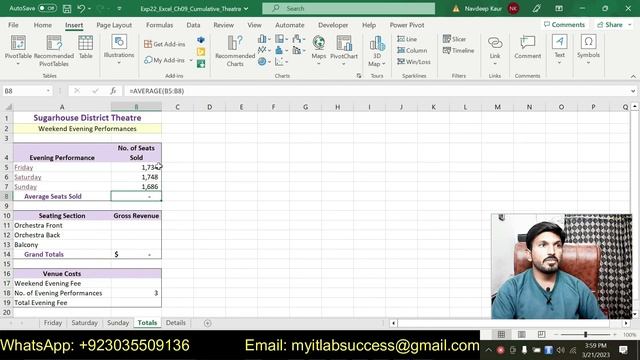Switch to the Page Layout tab
The width and height of the screenshot is (640, 360).
[x=114, y=25]
